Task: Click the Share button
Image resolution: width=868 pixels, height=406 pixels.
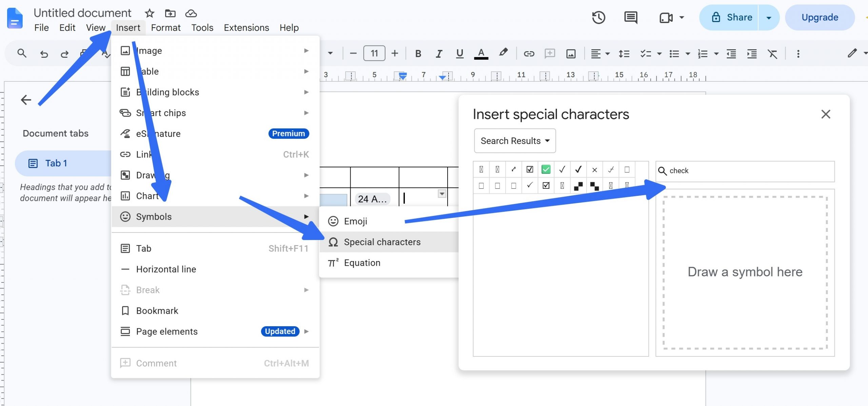Action: point(729,18)
